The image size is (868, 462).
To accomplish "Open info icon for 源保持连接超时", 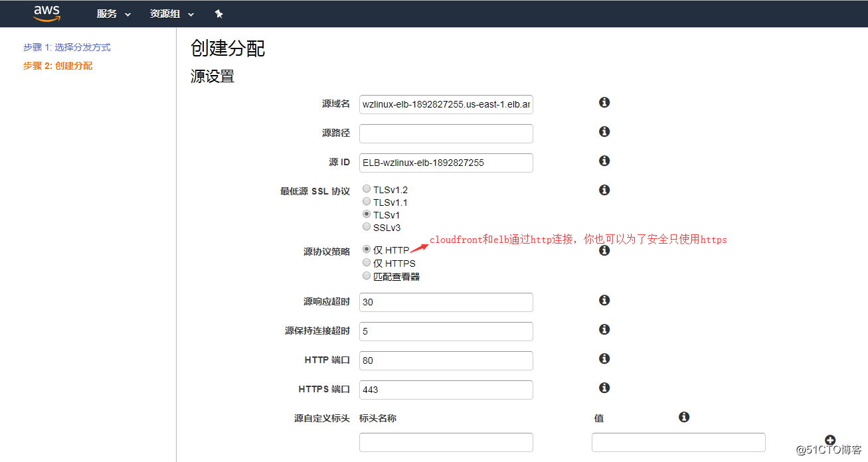I will click(604, 329).
